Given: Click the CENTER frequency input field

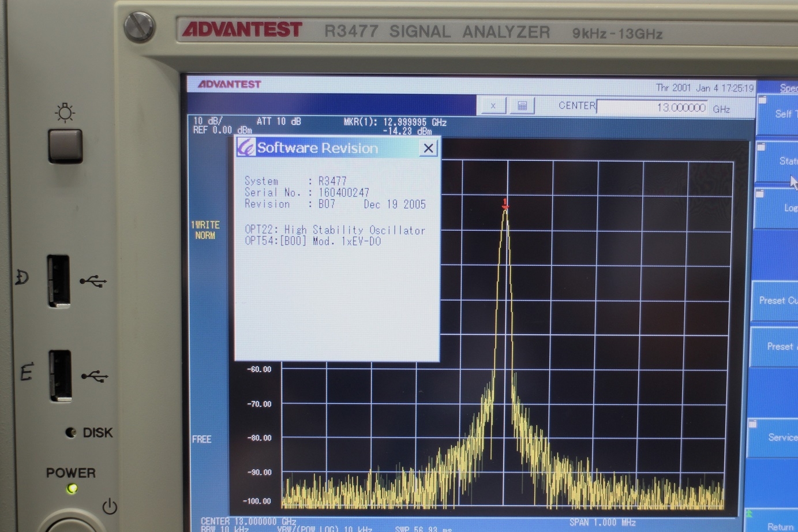Looking at the screenshot, I should (x=653, y=107).
